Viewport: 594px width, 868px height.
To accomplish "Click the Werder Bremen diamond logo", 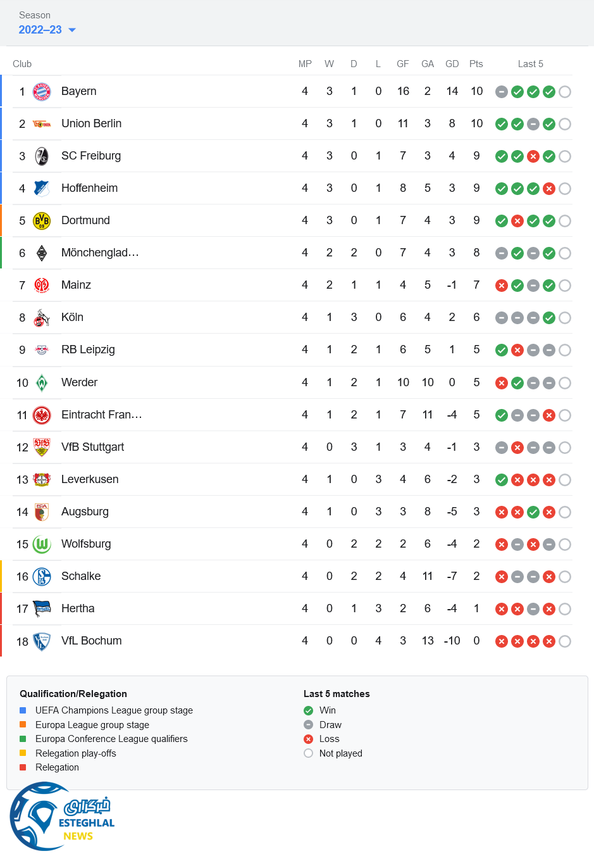I will [42, 383].
